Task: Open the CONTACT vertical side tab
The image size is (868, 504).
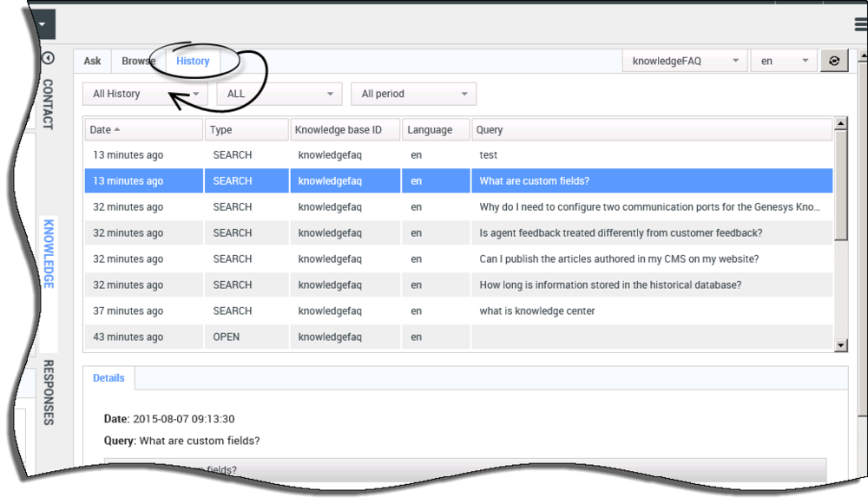Action: (x=48, y=104)
